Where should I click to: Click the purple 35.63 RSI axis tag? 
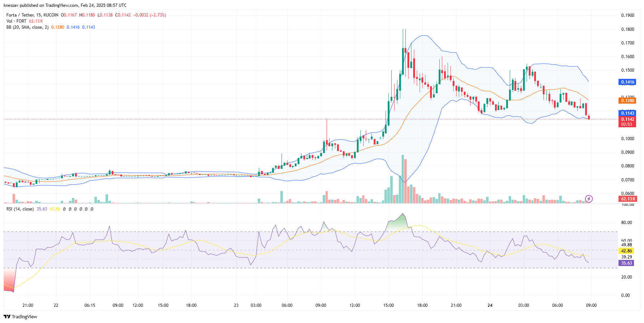pyautogui.click(x=626, y=263)
